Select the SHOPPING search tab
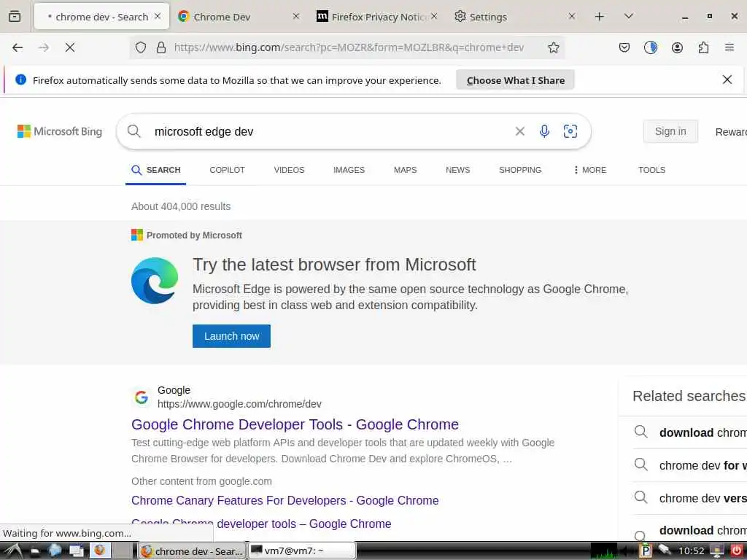This screenshot has height=560, width=747. [520, 170]
